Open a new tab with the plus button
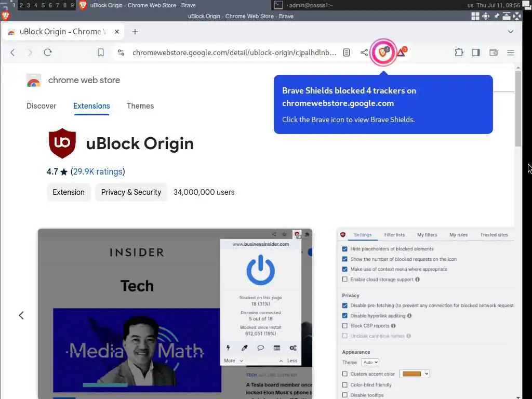Screen dimensions: 532x399 tap(135, 32)
